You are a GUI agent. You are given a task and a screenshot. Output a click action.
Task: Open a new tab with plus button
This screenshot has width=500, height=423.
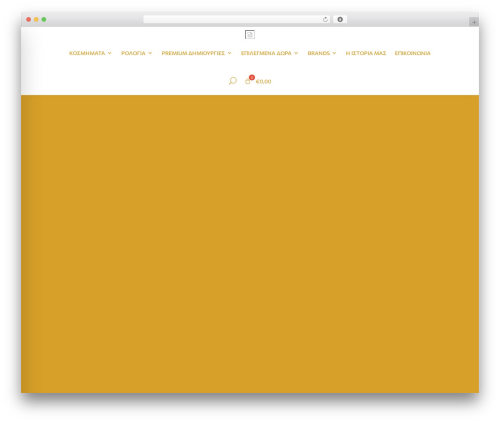[474, 22]
